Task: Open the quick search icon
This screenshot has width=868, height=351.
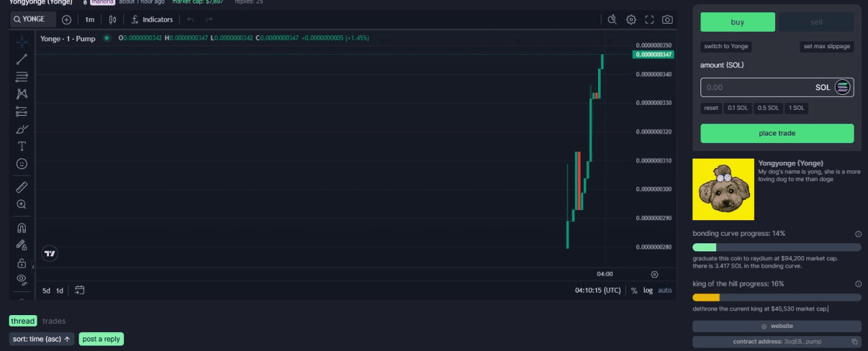Action: click(x=612, y=20)
